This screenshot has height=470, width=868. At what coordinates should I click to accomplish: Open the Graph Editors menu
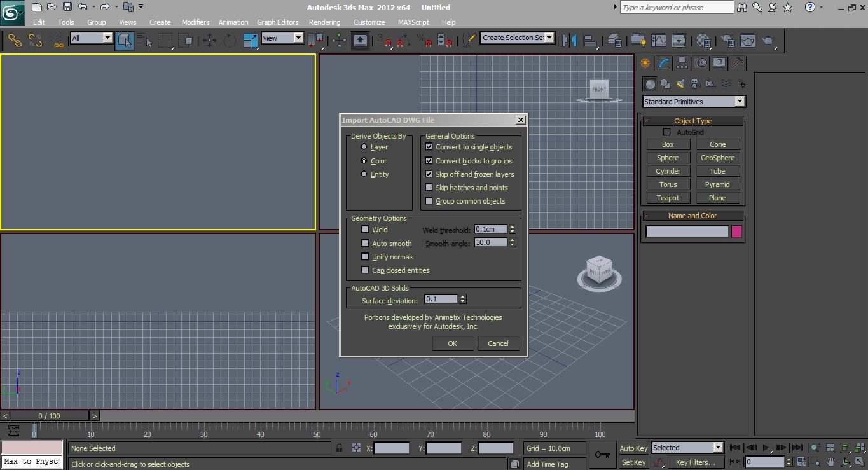277,22
